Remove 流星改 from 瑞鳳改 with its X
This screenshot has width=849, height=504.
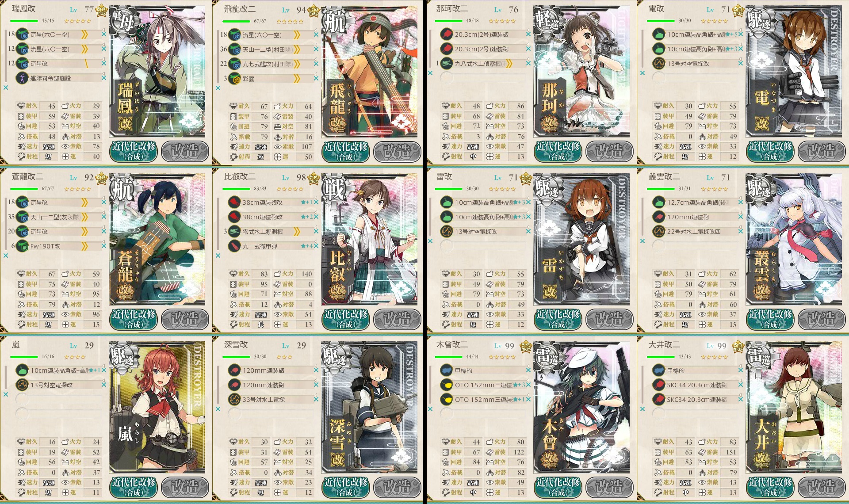click(x=103, y=64)
